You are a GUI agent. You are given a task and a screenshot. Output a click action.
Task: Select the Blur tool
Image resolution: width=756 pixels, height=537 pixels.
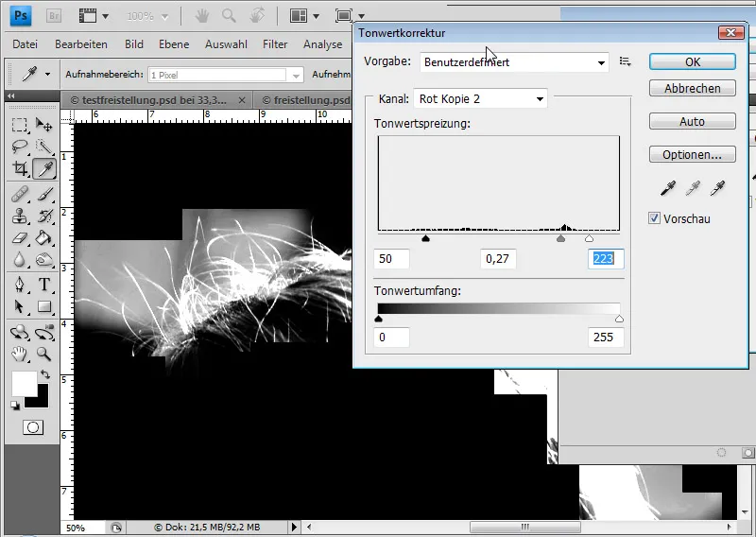pyautogui.click(x=20, y=260)
